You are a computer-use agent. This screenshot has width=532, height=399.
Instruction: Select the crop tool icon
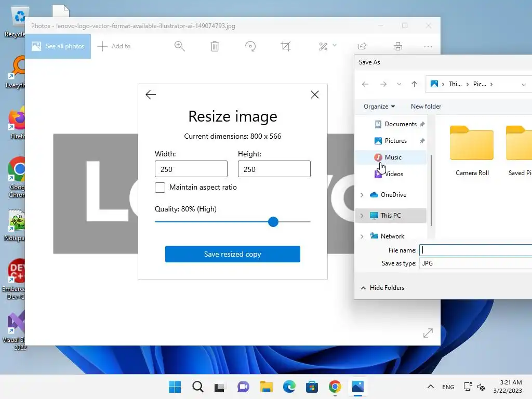click(286, 46)
